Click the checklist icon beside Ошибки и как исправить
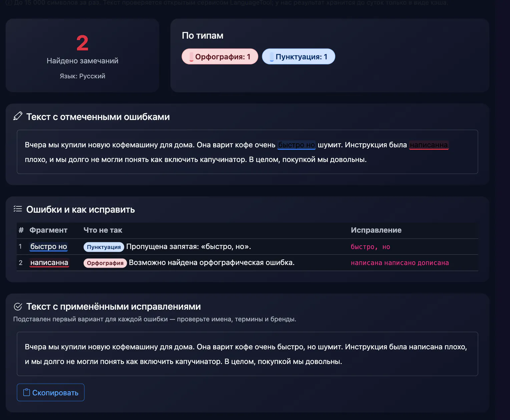The image size is (510, 420). [18, 209]
